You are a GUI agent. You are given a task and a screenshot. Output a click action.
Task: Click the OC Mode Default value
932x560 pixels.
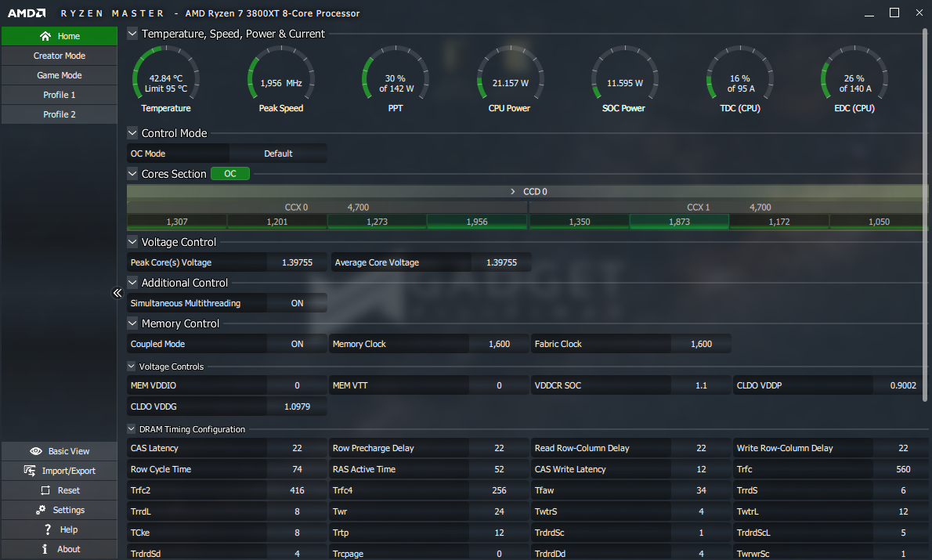[x=278, y=154]
